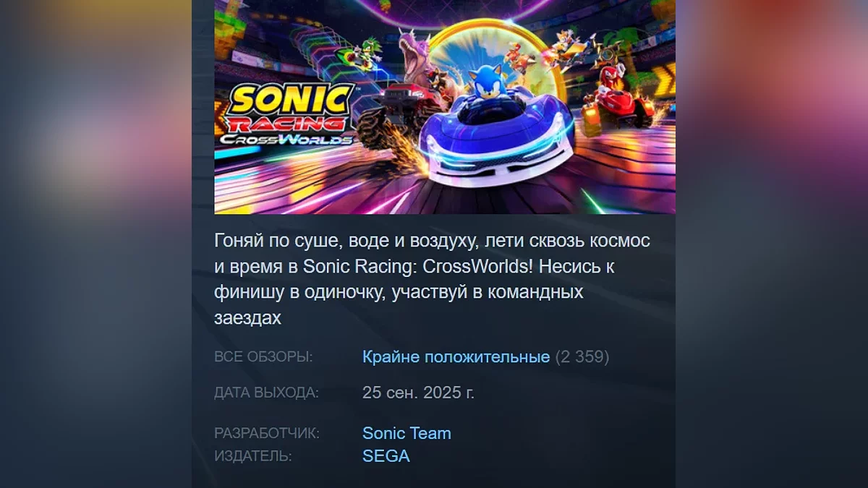
Task: Click the 'ВСЕ ОБЗОРЫ:' label
Action: 263,357
